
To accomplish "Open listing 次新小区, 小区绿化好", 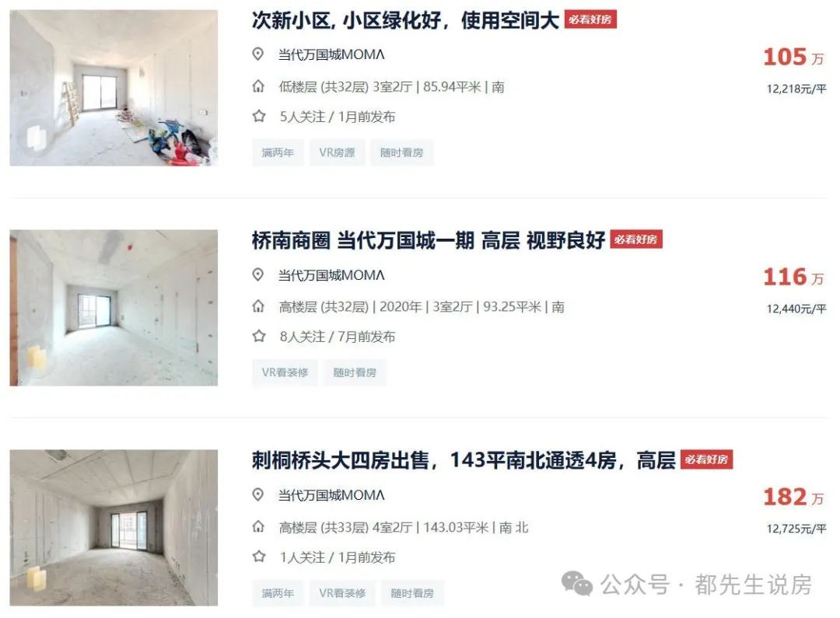I will pos(405,20).
